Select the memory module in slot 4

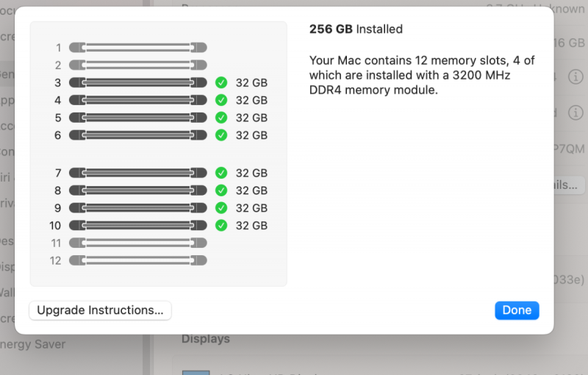pos(137,100)
